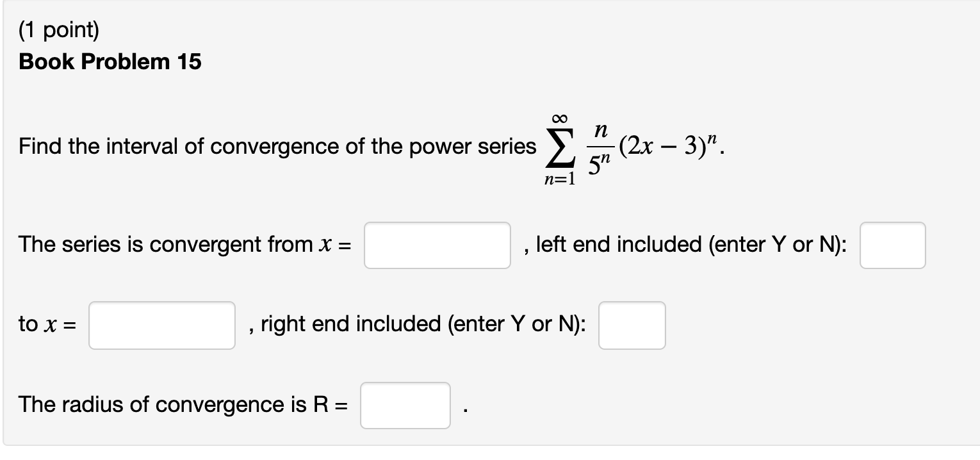Click the input field after 'convergent from x ='
The width and height of the screenshot is (980, 460).
click(x=436, y=245)
